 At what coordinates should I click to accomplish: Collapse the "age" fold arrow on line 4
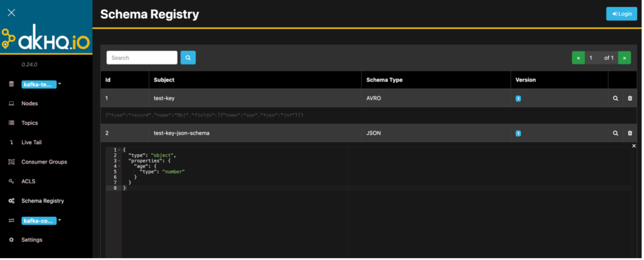(x=119, y=166)
